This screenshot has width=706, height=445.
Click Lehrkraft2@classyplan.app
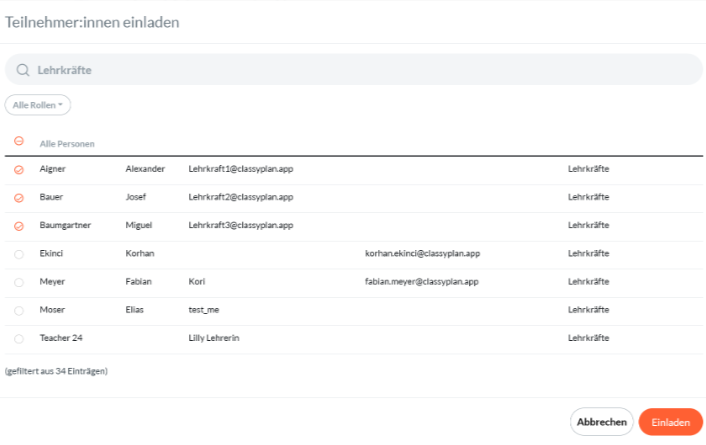coord(241,197)
